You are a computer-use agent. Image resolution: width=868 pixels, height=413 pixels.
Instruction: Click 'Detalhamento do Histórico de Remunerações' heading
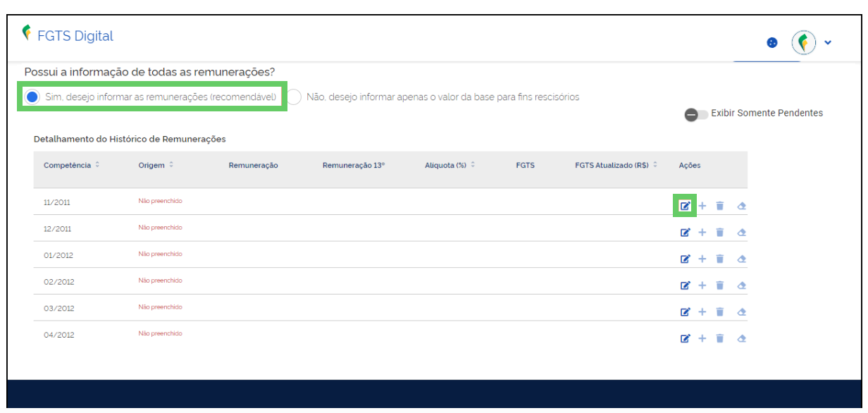tap(130, 140)
